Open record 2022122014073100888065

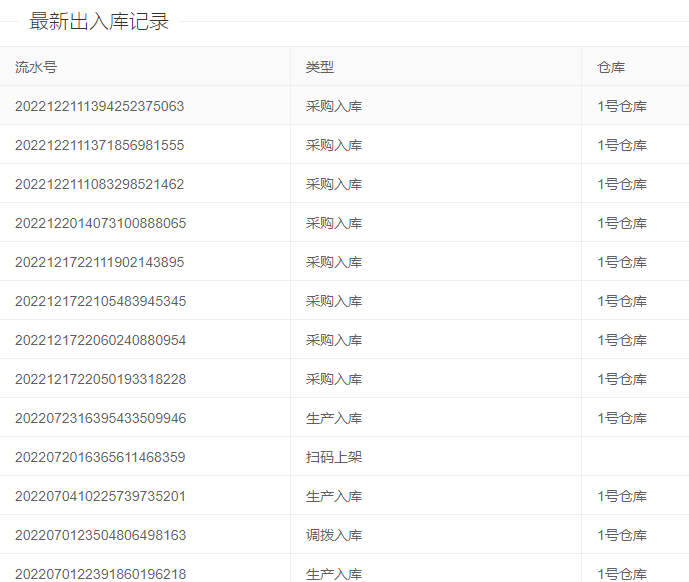(x=100, y=223)
